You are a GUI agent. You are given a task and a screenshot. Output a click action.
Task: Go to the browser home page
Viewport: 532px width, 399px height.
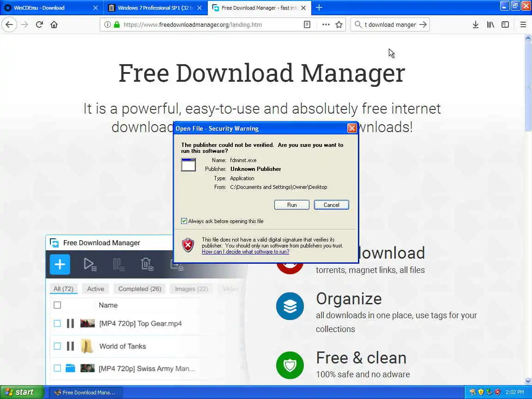pyautogui.click(x=54, y=24)
